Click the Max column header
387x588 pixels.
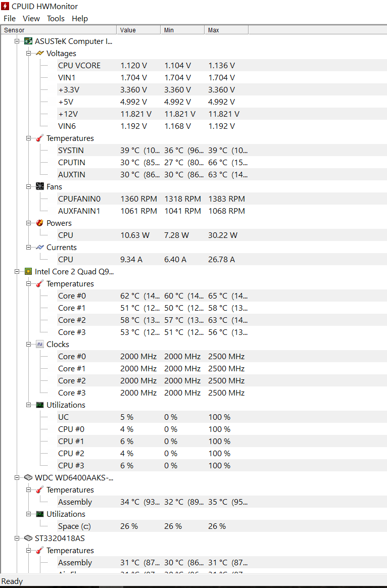point(226,30)
